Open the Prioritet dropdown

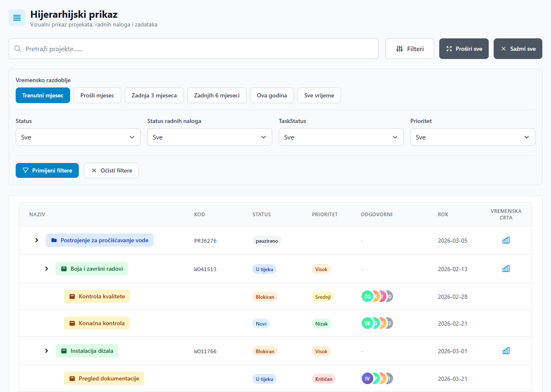[473, 137]
